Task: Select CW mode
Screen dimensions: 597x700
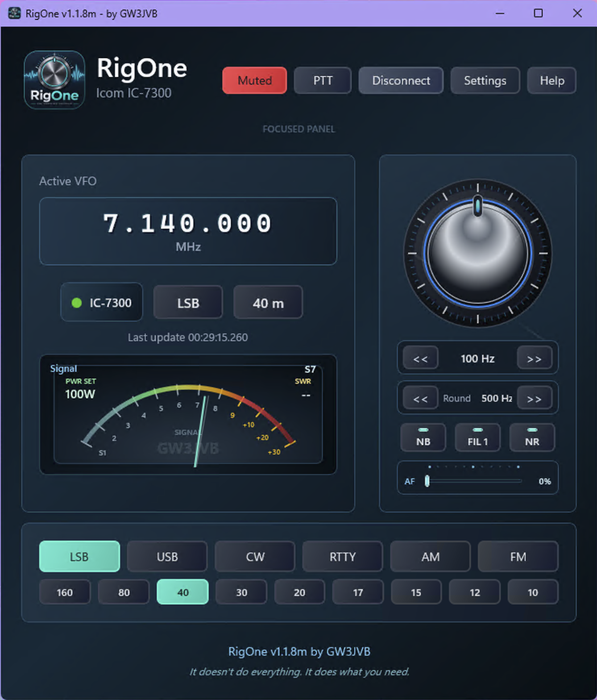Action: [255, 556]
